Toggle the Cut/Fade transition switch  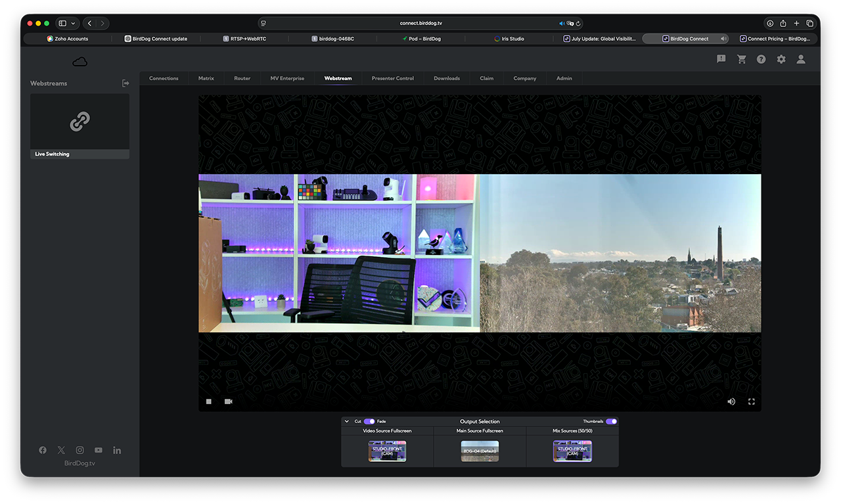(369, 421)
